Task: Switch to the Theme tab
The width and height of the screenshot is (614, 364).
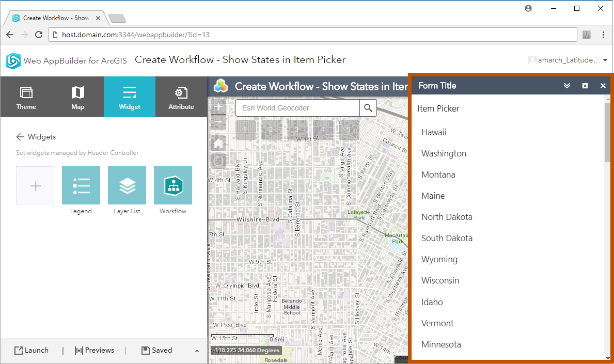Action: click(x=26, y=97)
